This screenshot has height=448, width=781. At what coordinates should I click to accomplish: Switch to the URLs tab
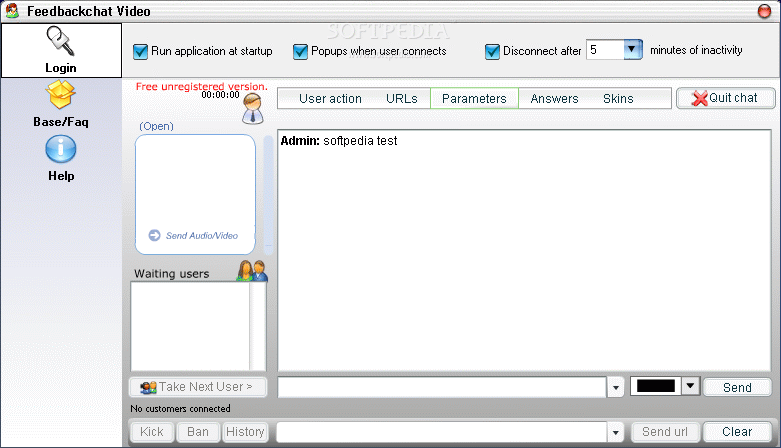click(x=401, y=99)
